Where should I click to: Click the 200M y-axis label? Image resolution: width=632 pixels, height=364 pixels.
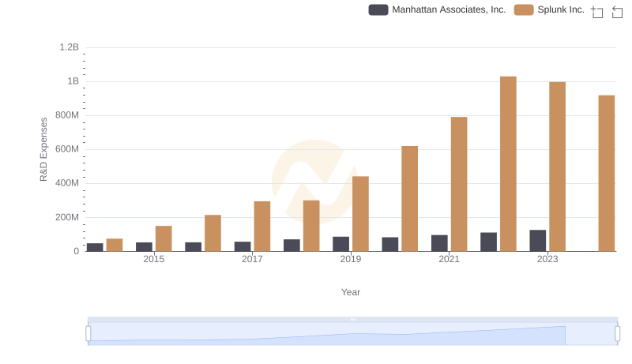click(x=67, y=217)
